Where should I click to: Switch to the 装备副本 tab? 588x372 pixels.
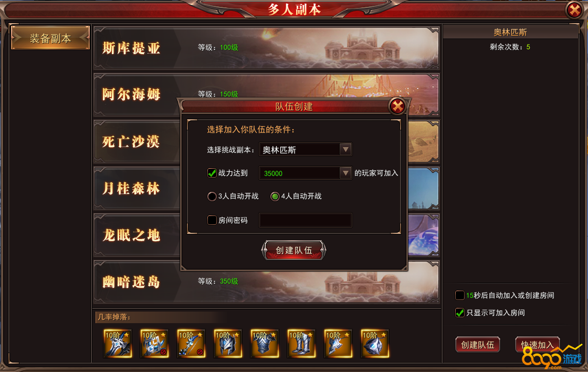coord(50,38)
